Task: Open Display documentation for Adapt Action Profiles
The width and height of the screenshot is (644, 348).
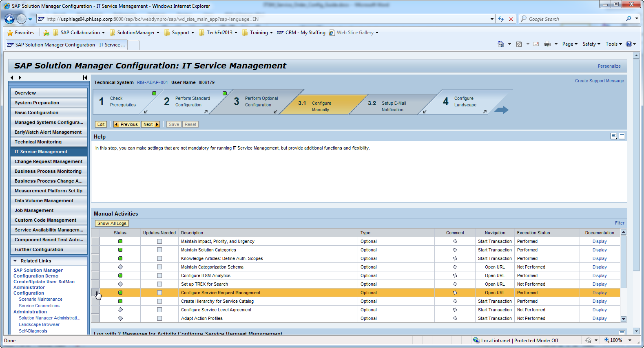Action: [600, 318]
